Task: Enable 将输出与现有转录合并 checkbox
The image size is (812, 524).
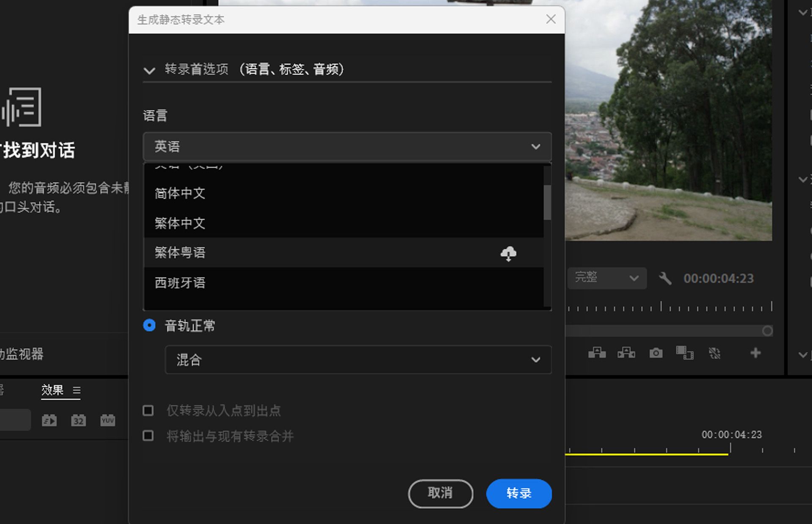Action: tap(148, 436)
